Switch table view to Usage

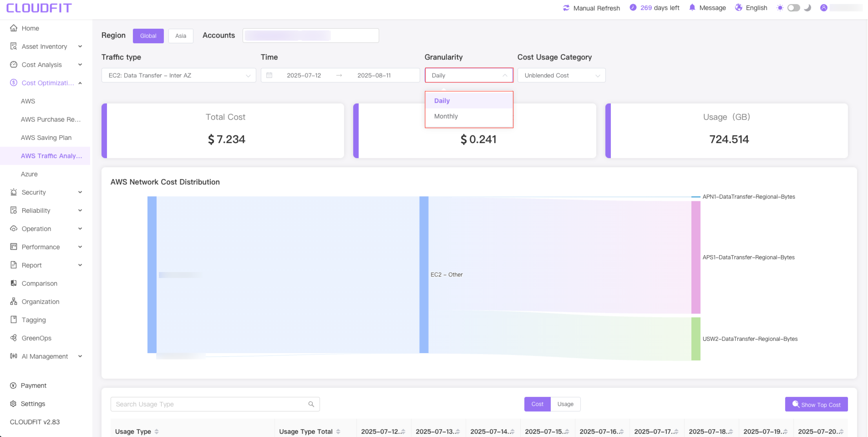[565, 404]
